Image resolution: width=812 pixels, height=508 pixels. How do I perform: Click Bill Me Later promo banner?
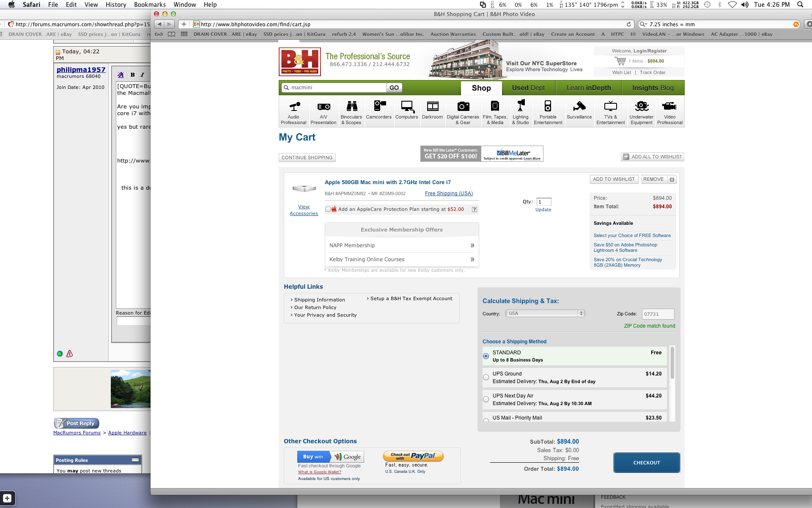pos(482,154)
